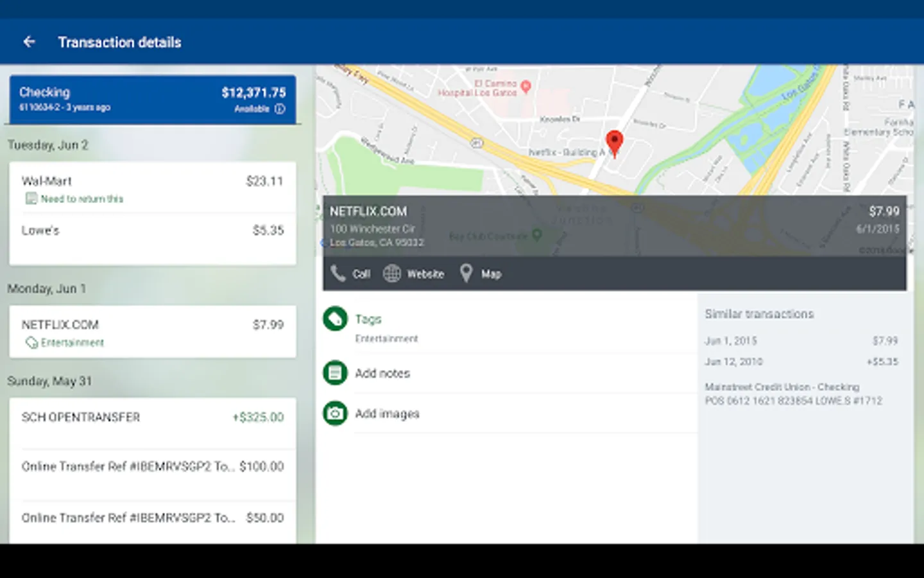Tap the Map label in merchant bar

[x=491, y=274]
